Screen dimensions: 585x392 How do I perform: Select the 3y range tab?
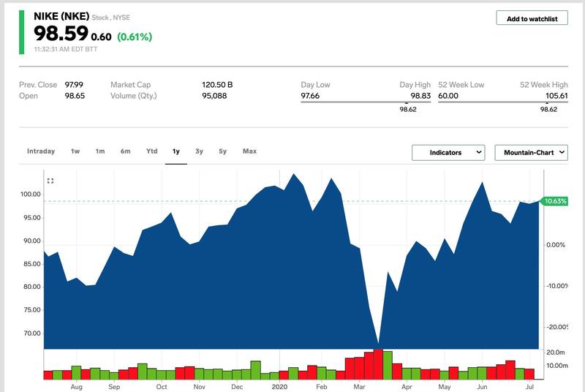point(199,151)
